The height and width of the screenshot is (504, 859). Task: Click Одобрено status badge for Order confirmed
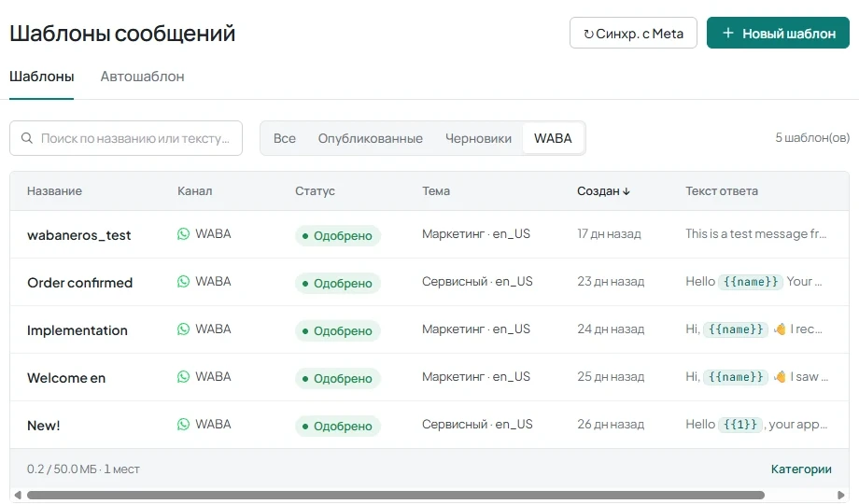[337, 283]
